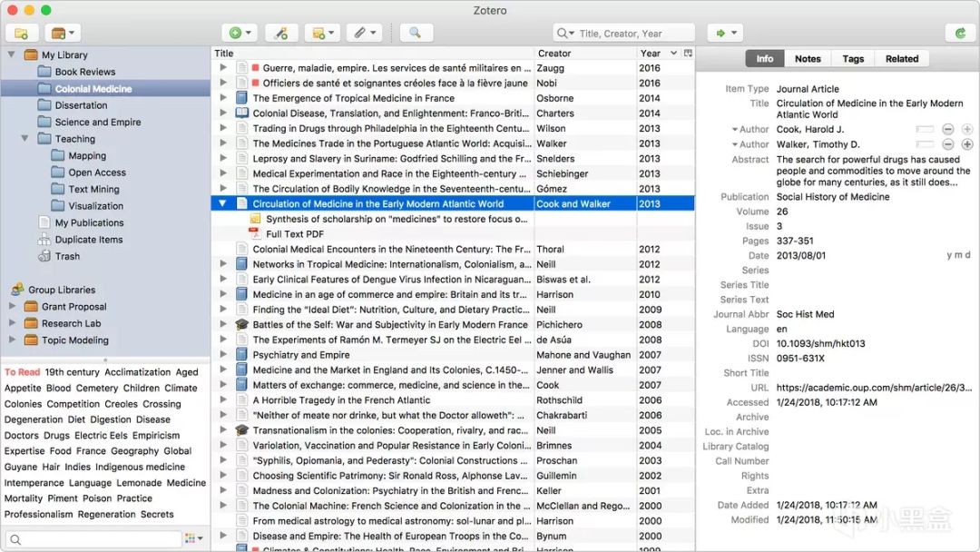Click the Group Libraries icon
980x552 pixels.
[17, 290]
